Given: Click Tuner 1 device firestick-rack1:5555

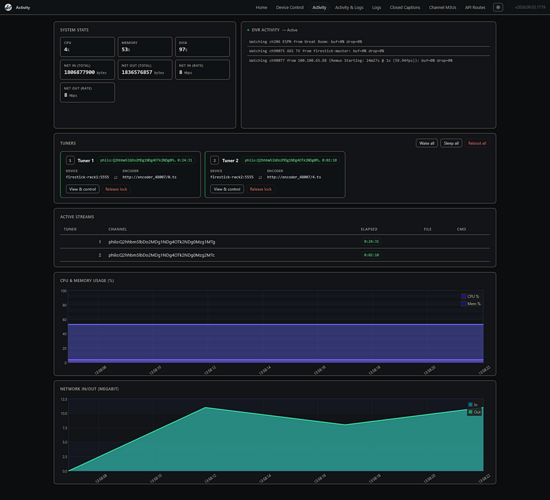Looking at the screenshot, I should pyautogui.click(x=87, y=177).
